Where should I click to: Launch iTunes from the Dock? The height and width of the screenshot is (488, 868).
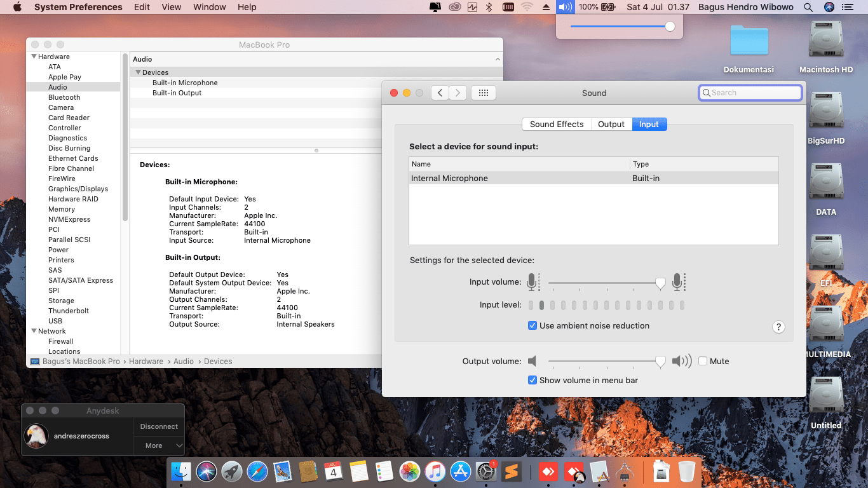pos(435,471)
